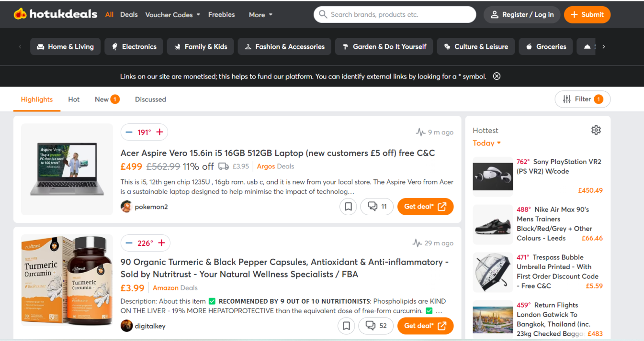644x341 pixels.
Task: Open the Filter options
Action: pos(582,99)
